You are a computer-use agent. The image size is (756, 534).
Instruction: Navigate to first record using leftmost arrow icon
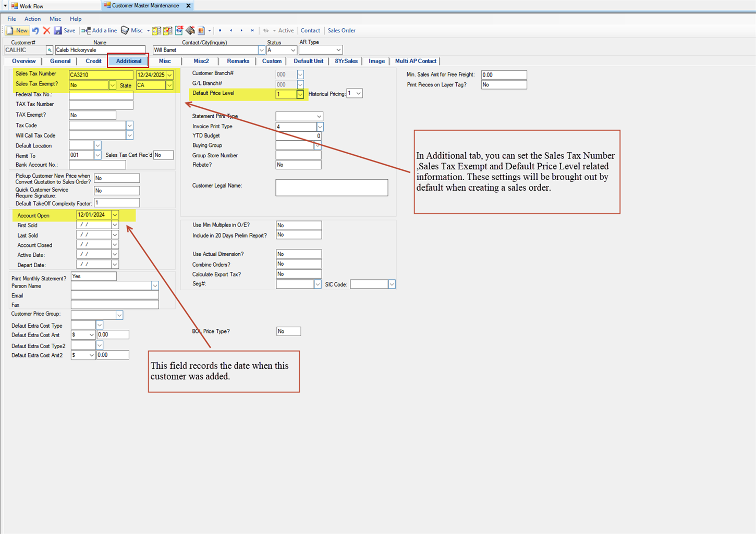(x=220, y=30)
